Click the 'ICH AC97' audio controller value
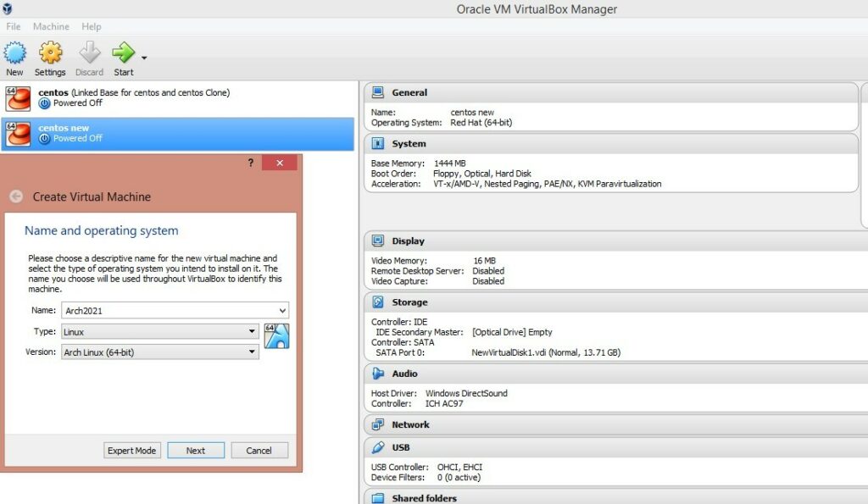868x504 pixels. 444,403
